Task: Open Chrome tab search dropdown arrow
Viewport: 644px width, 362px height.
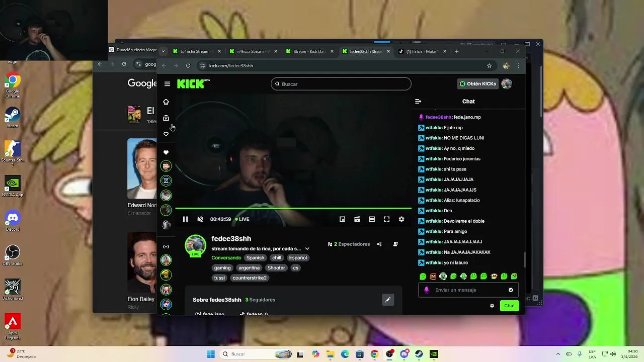Action: [163, 51]
